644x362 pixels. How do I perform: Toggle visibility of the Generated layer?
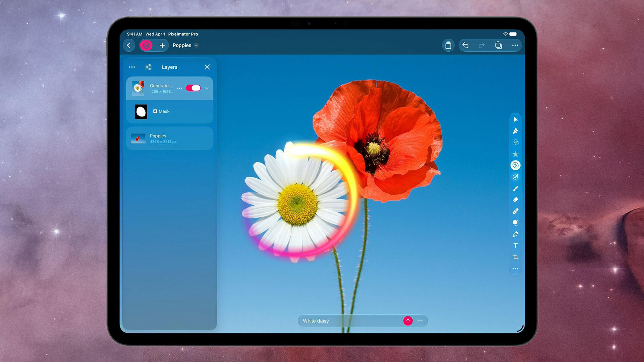click(193, 88)
